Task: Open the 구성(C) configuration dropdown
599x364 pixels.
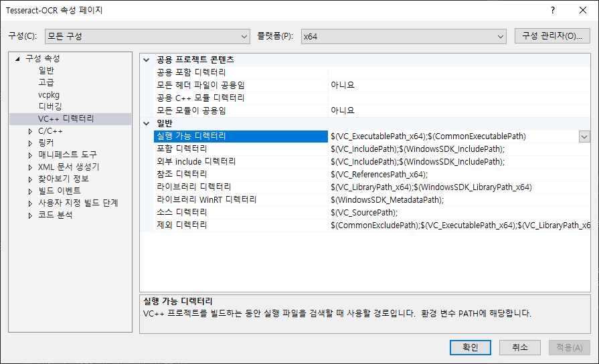Action: 147,37
